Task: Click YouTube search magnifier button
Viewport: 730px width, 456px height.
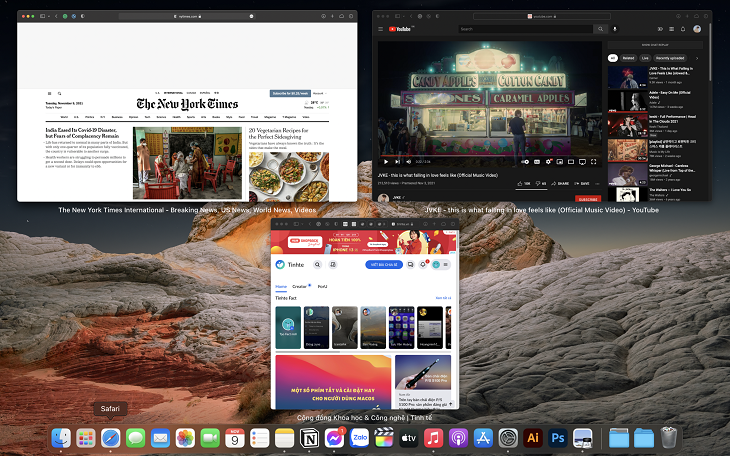Action: [x=600, y=29]
